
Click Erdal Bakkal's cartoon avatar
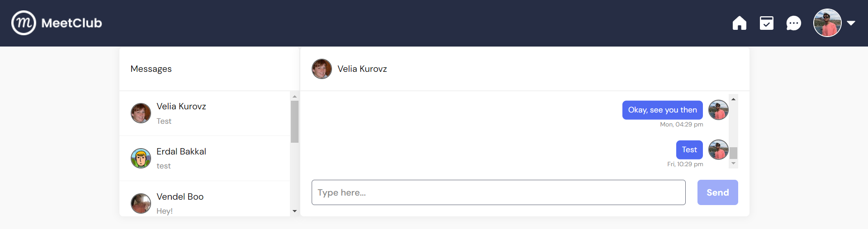point(141,158)
